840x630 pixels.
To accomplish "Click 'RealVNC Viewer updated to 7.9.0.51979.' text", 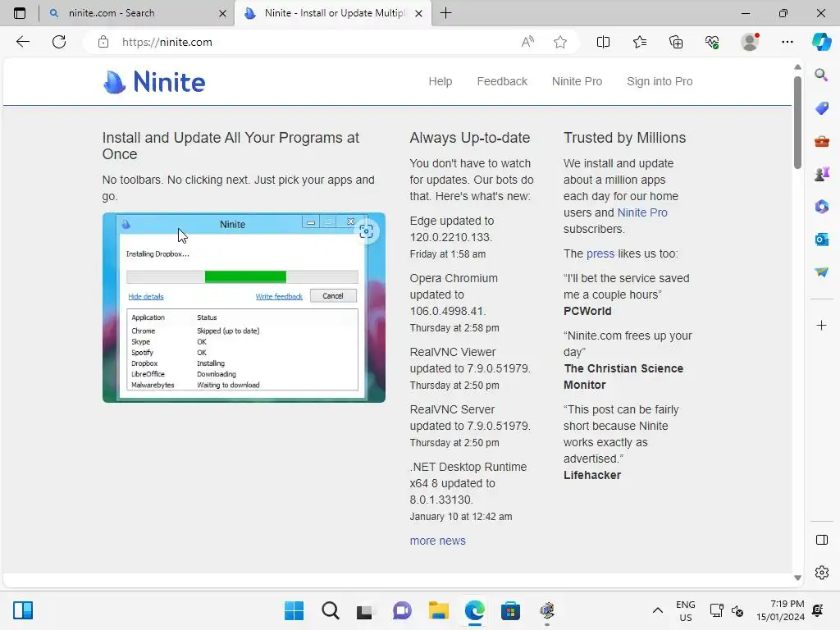I will [x=470, y=360].
